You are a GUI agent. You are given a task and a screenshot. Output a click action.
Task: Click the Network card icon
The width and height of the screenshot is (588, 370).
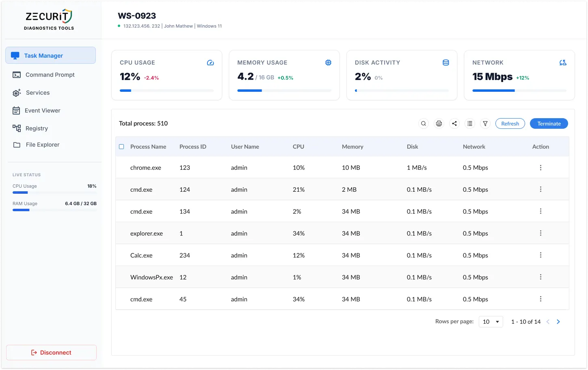point(563,63)
